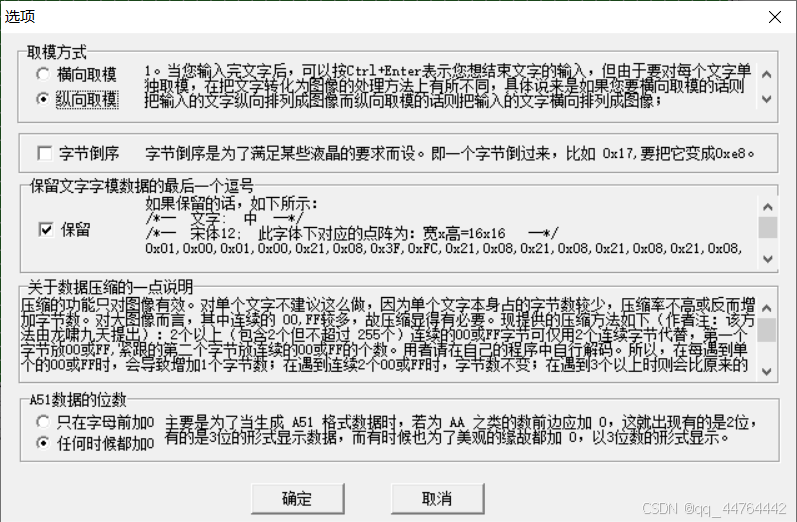The image size is (797, 522).
Task: Uncheck the 保留 checkbox
Action: point(65,229)
